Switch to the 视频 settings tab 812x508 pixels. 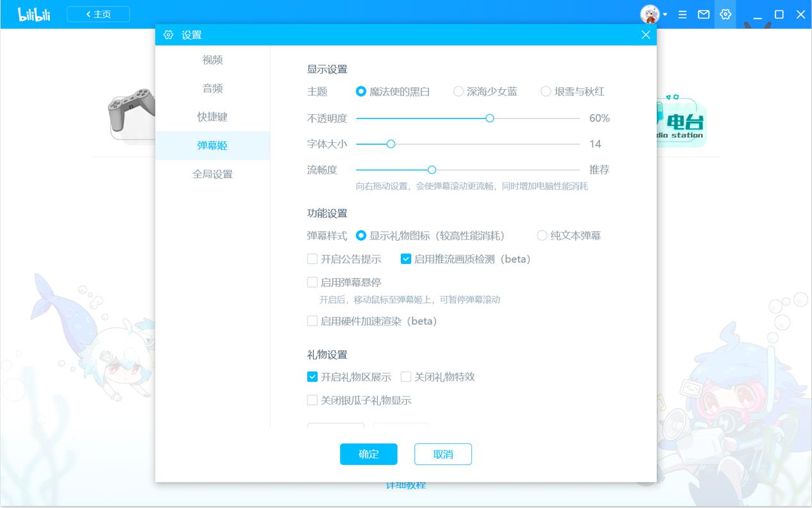coord(213,60)
